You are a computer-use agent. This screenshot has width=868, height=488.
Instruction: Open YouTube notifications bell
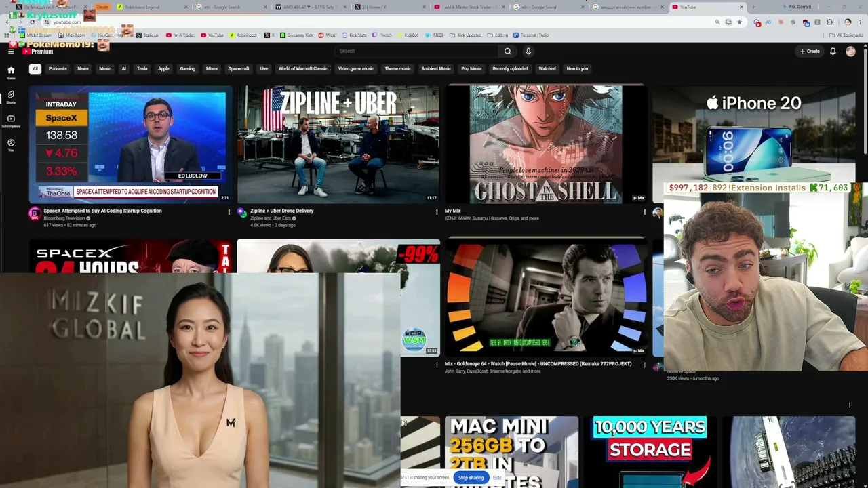pos(833,51)
